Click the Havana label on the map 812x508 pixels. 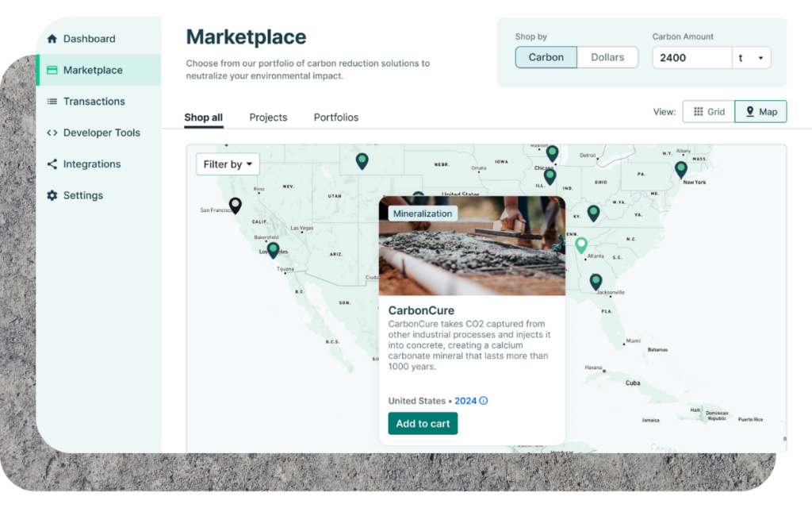coord(593,368)
